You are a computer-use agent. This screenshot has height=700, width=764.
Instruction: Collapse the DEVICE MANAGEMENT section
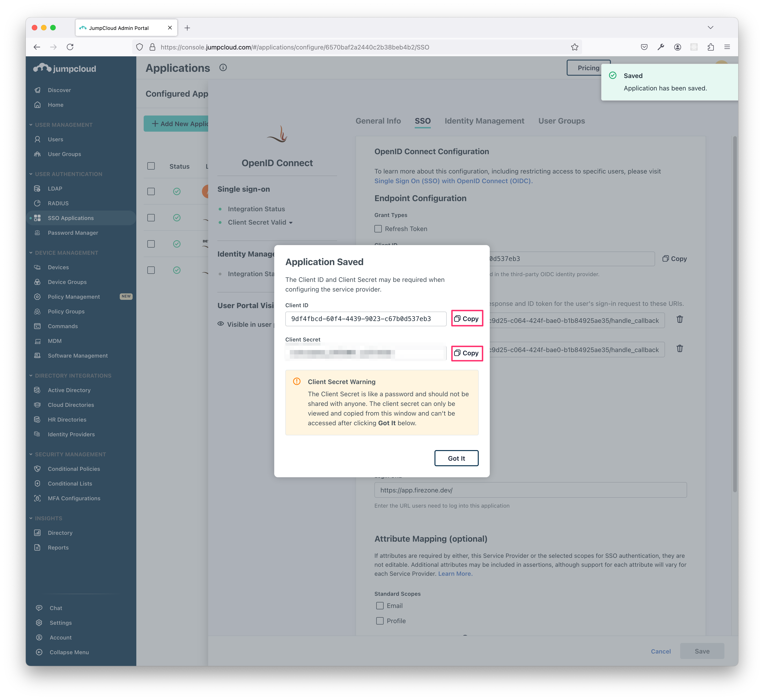coord(31,253)
